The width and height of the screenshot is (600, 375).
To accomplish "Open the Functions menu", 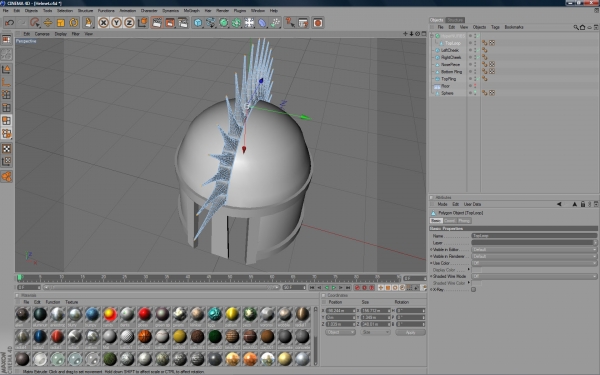I will [106, 11].
